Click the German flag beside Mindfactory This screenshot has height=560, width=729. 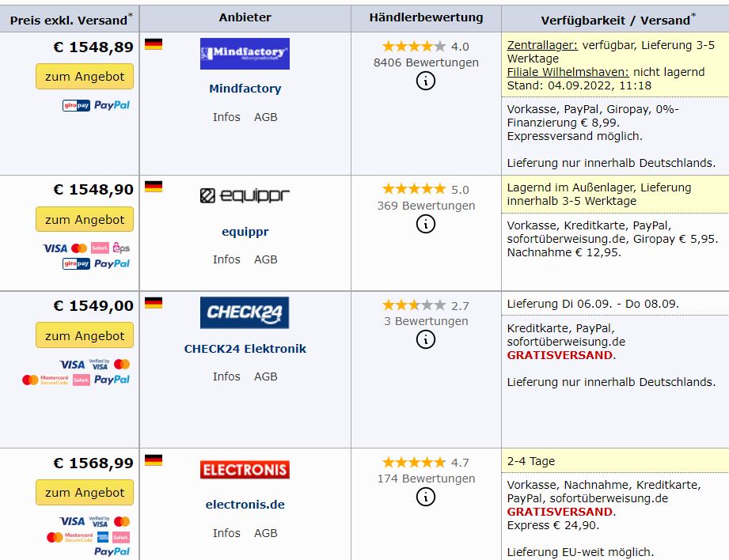tap(154, 44)
